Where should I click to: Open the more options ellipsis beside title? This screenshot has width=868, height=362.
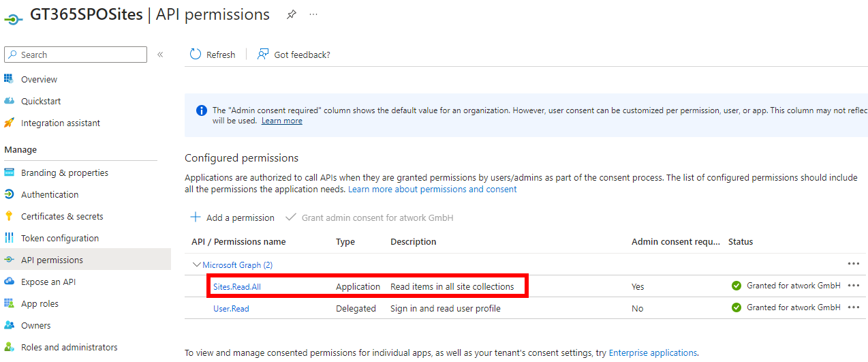pyautogui.click(x=313, y=14)
